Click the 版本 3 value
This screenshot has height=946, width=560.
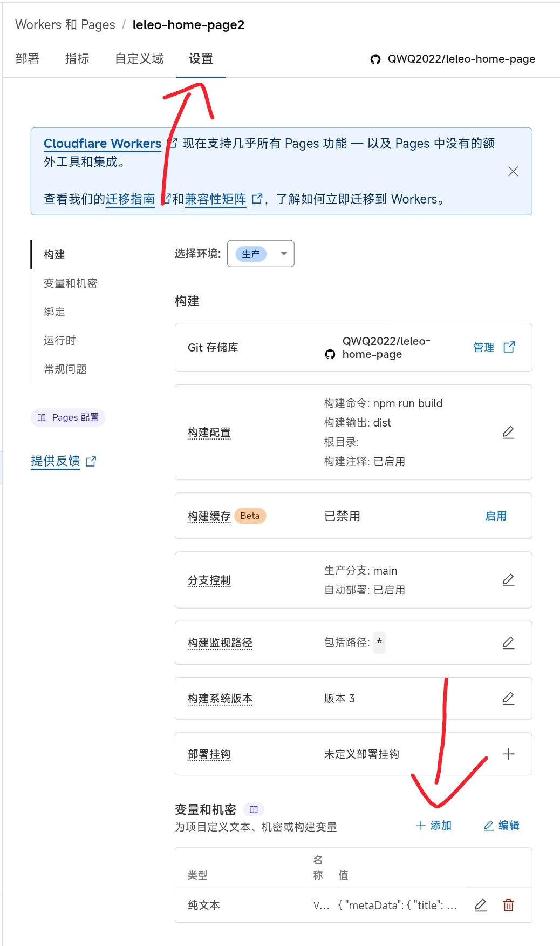click(x=339, y=699)
